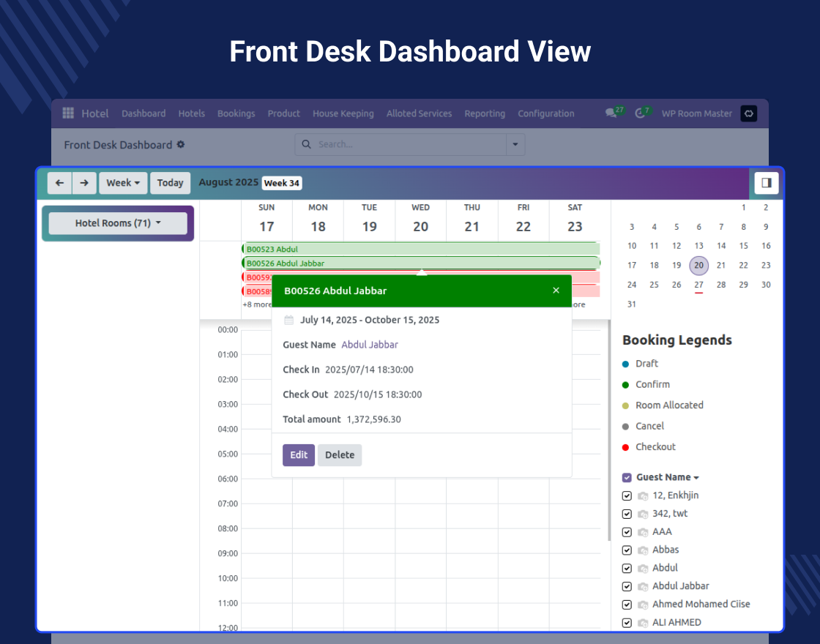
Task: Close the B00526 Abdul Jabbar popup
Action: point(556,291)
